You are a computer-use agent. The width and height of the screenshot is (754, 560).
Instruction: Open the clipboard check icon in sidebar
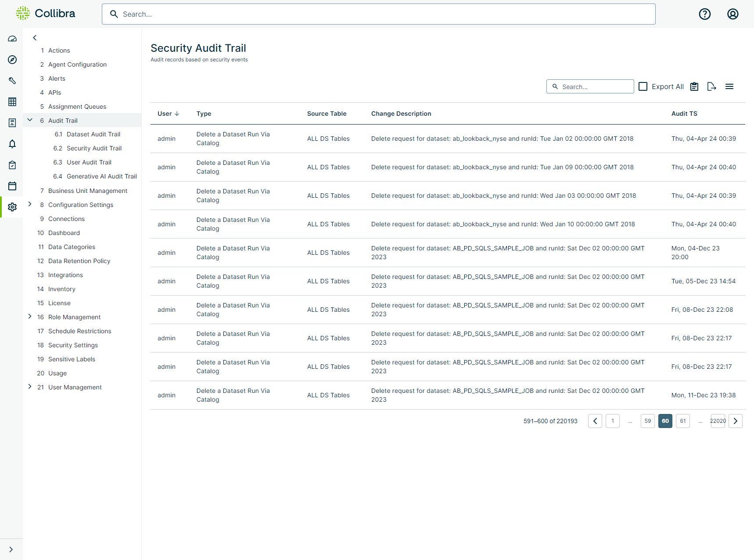coord(12,165)
